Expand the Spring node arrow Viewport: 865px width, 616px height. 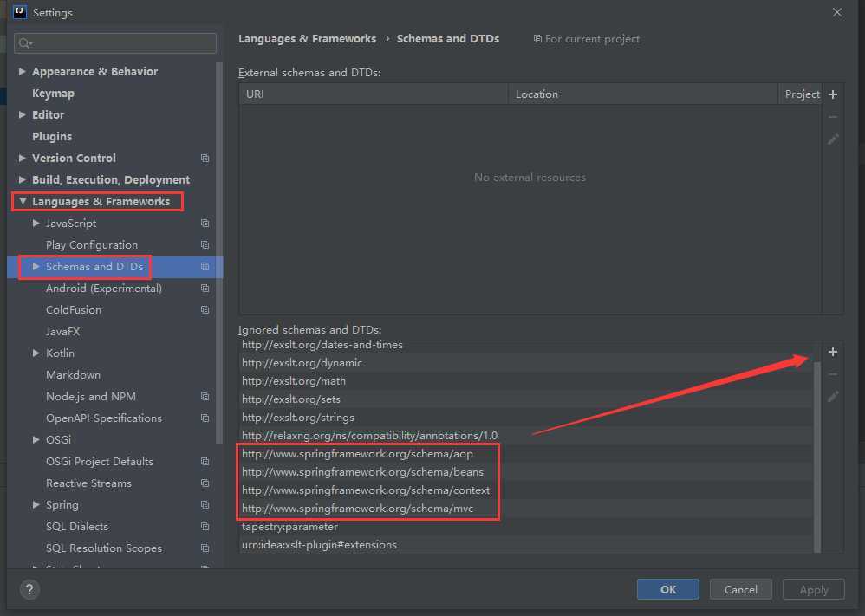click(36, 504)
